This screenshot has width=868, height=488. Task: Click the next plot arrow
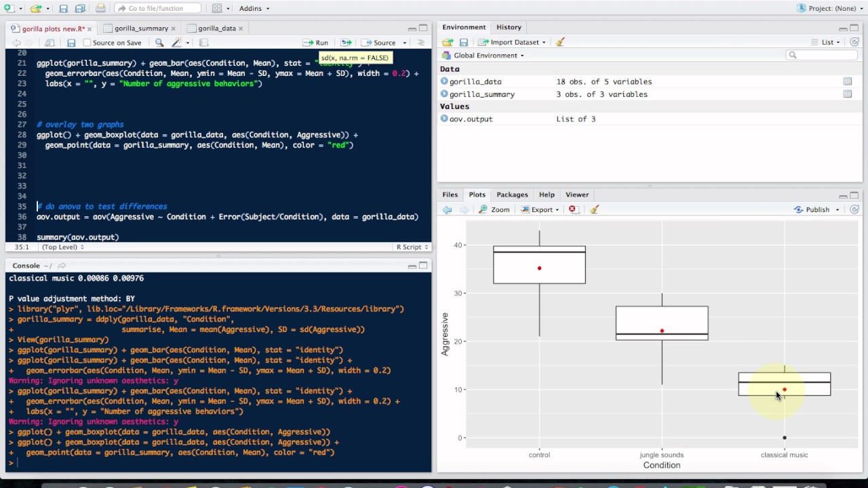463,209
